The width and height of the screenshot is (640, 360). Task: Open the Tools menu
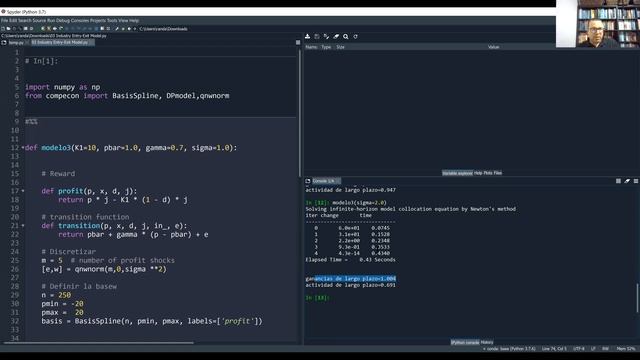[112, 20]
